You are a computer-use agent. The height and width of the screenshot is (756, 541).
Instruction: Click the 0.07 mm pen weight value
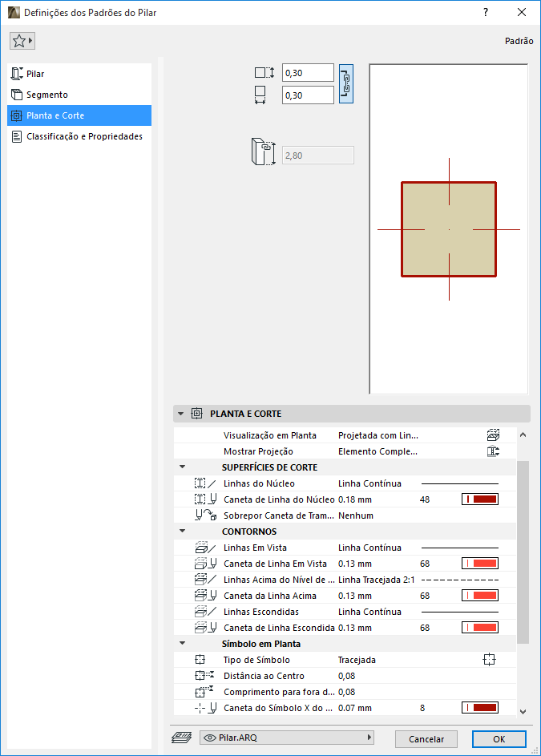tap(355, 708)
